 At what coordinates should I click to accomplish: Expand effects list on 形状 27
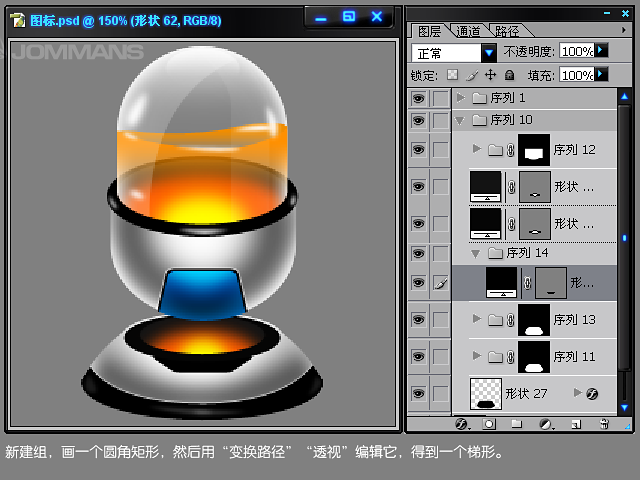pyautogui.click(x=577, y=393)
